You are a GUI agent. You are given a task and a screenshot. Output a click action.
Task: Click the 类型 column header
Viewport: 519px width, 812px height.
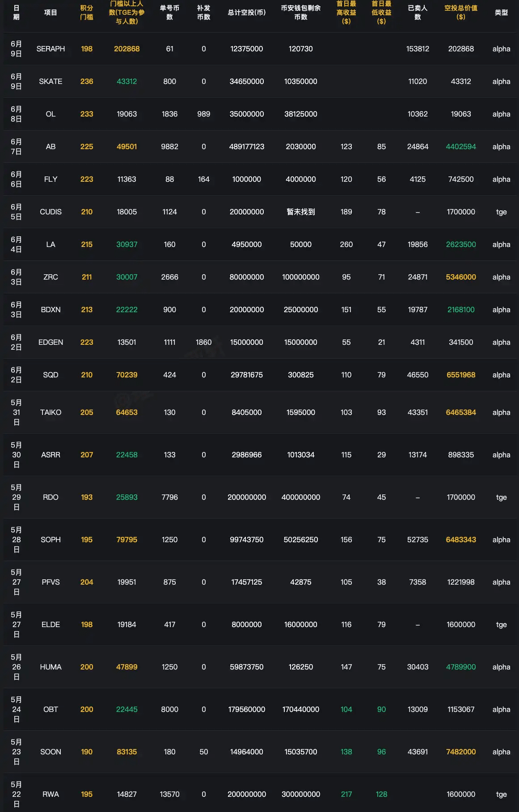tap(502, 13)
